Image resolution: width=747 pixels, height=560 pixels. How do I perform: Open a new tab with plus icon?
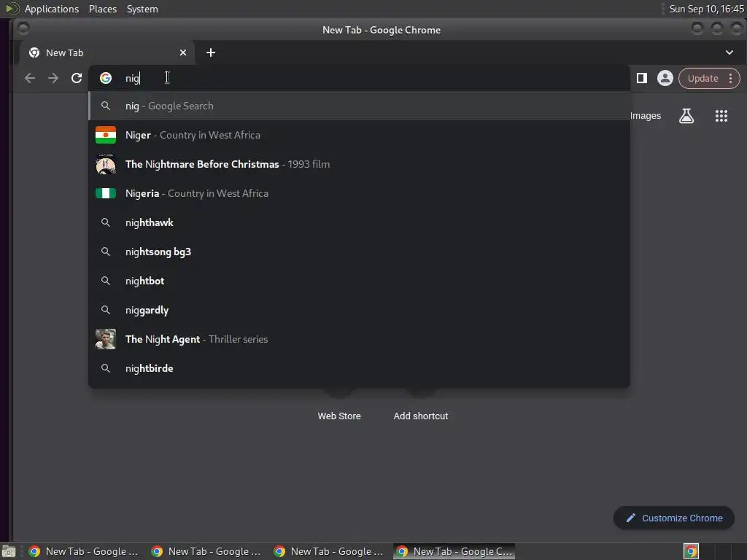[211, 52]
